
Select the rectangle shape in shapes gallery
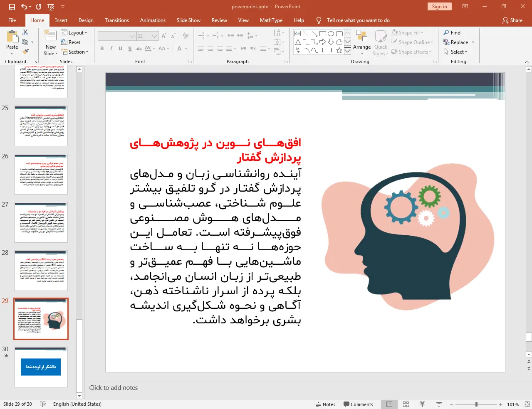(x=322, y=34)
